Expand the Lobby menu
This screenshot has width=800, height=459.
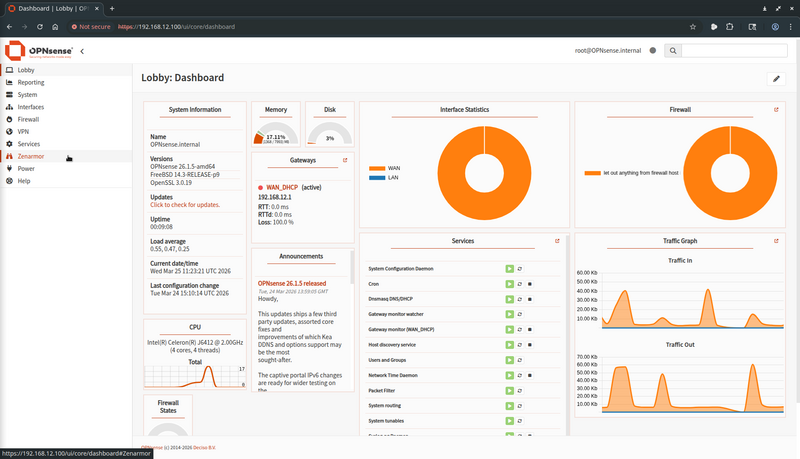click(66, 70)
